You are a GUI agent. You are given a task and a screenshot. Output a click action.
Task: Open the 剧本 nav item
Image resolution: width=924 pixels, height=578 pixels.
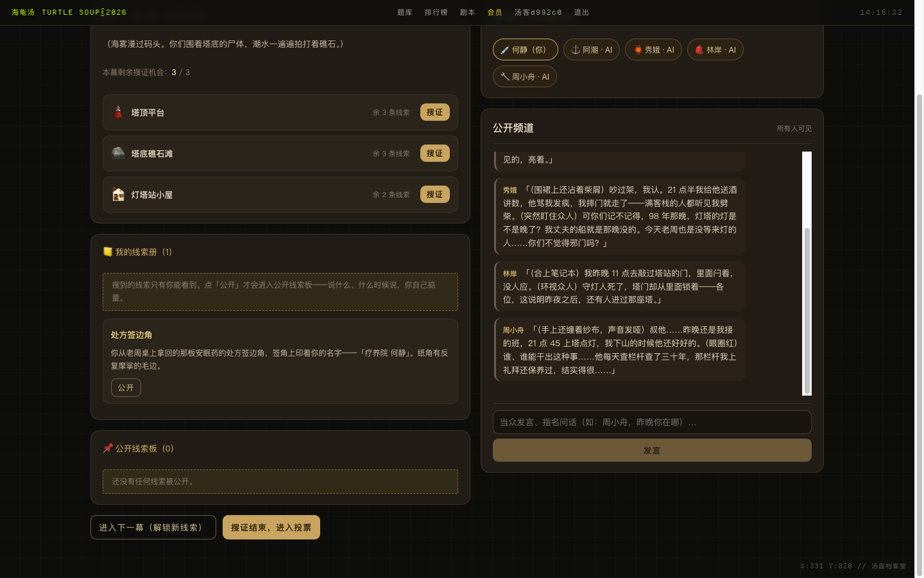(468, 12)
